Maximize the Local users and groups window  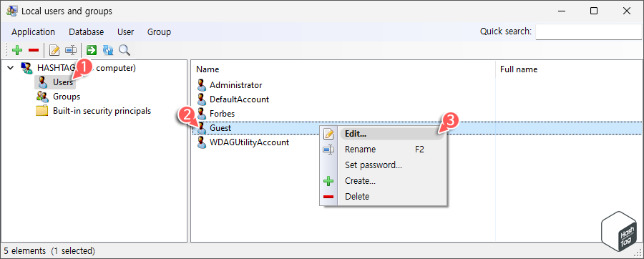594,11
